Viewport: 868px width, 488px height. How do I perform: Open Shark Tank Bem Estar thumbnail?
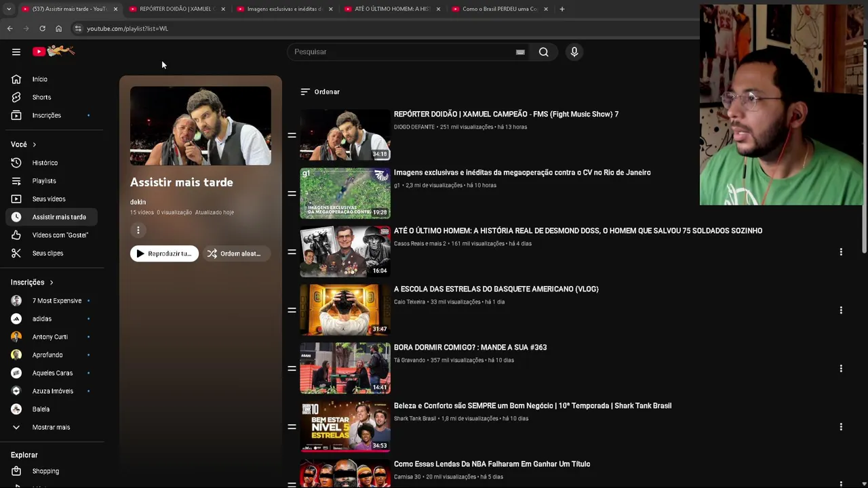click(345, 426)
